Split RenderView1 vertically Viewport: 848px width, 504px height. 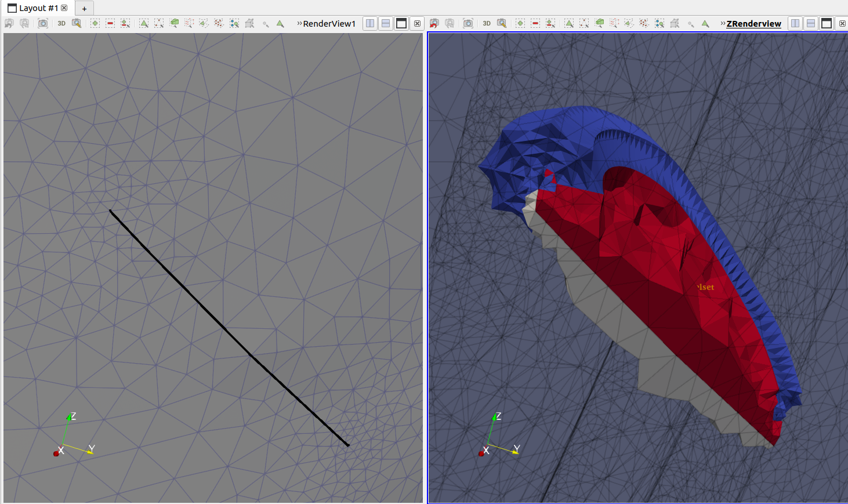pyautogui.click(x=386, y=23)
